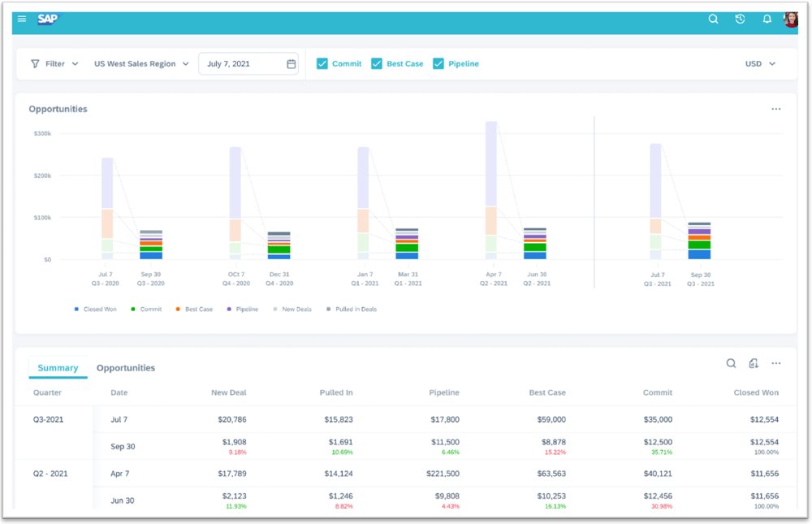The width and height of the screenshot is (812, 524).
Task: Switch to the Opportunities tab
Action: pyautogui.click(x=125, y=368)
